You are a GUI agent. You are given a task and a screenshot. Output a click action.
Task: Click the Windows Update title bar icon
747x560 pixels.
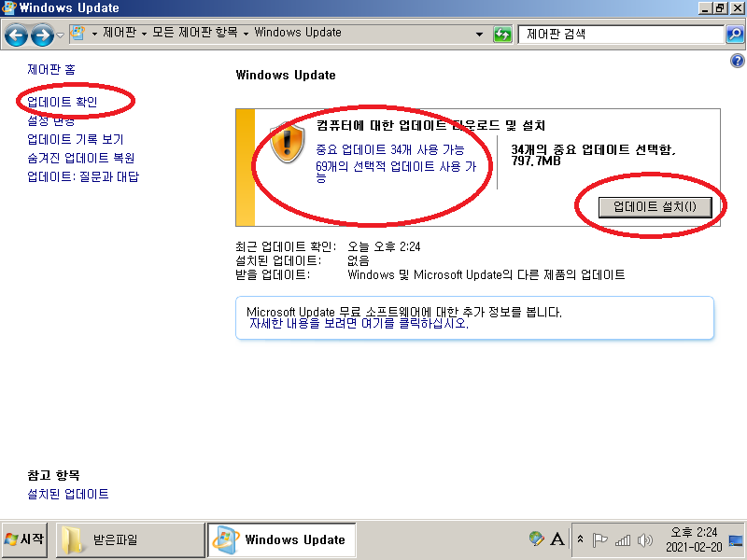(x=9, y=7)
